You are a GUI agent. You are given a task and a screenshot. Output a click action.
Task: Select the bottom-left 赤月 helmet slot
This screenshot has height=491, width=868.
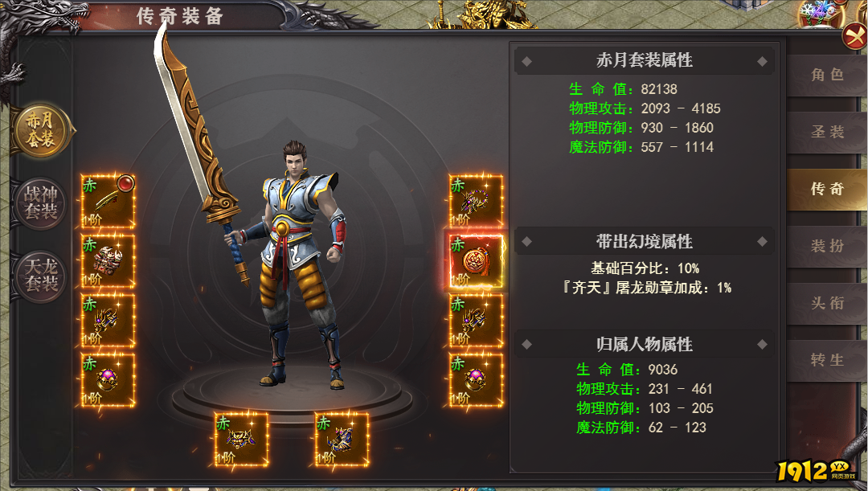pos(241,439)
